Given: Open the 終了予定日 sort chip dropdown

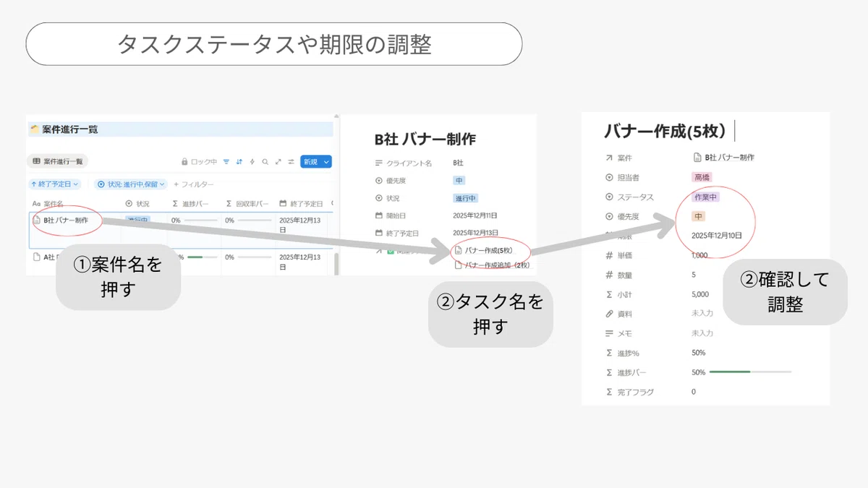Looking at the screenshot, I should (x=54, y=184).
